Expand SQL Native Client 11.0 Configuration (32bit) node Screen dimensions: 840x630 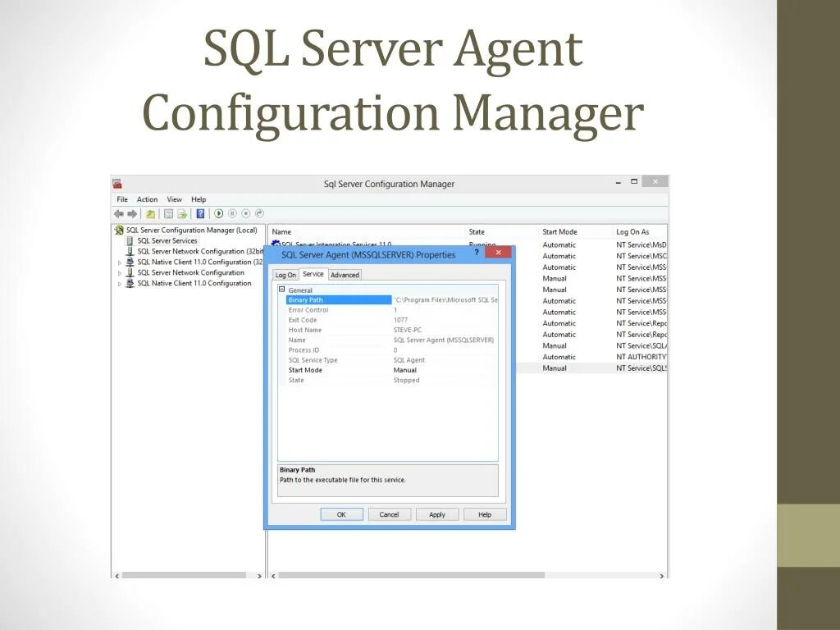[120, 262]
